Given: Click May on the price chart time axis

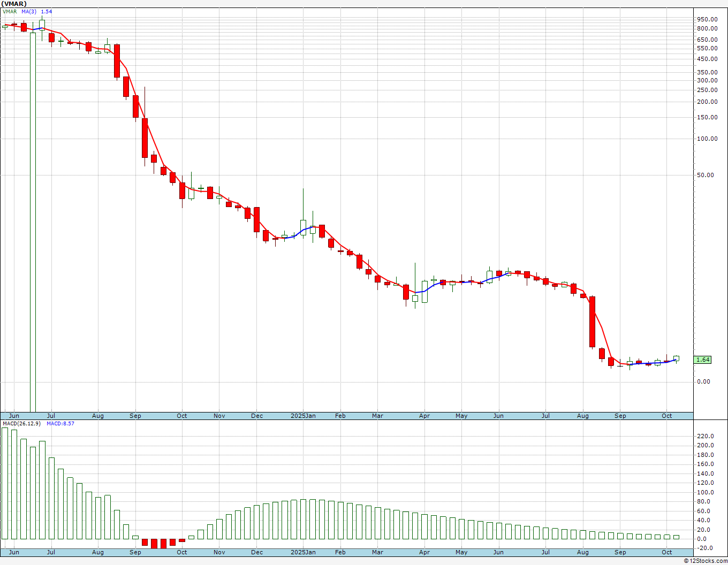Looking at the screenshot, I should coord(461,416).
